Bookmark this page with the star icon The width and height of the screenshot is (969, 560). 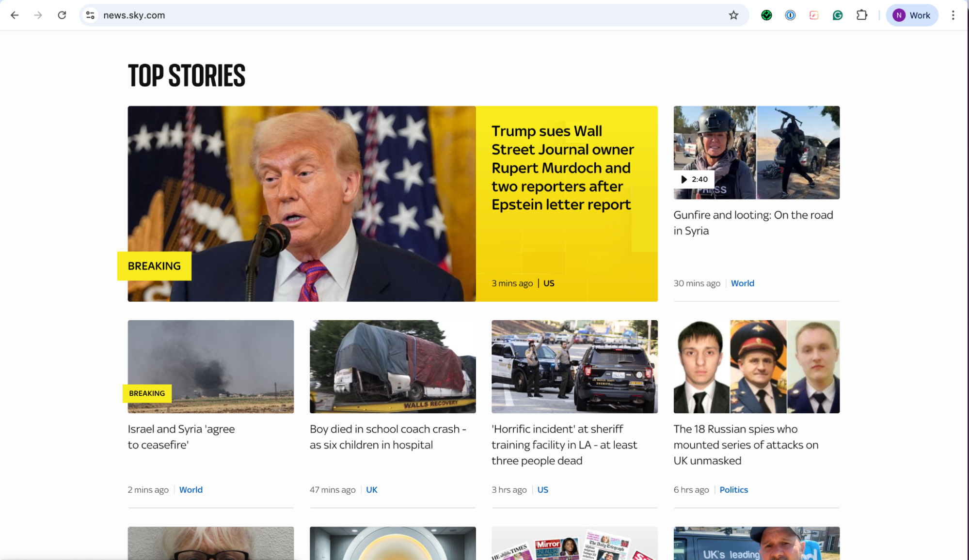coord(733,15)
